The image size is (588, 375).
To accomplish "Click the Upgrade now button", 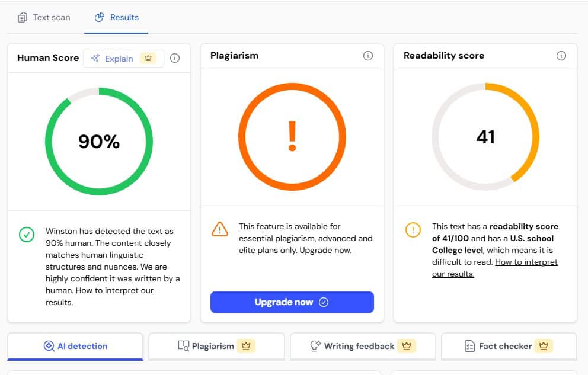I will [x=292, y=302].
